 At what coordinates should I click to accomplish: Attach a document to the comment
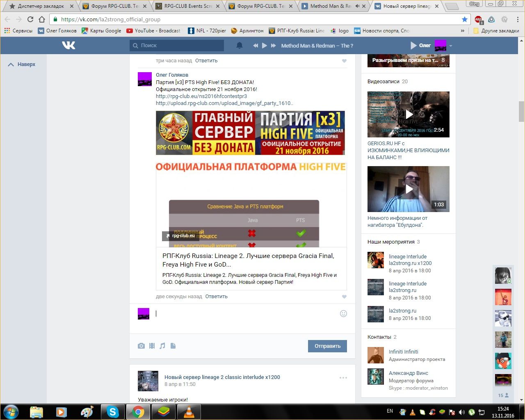173,346
